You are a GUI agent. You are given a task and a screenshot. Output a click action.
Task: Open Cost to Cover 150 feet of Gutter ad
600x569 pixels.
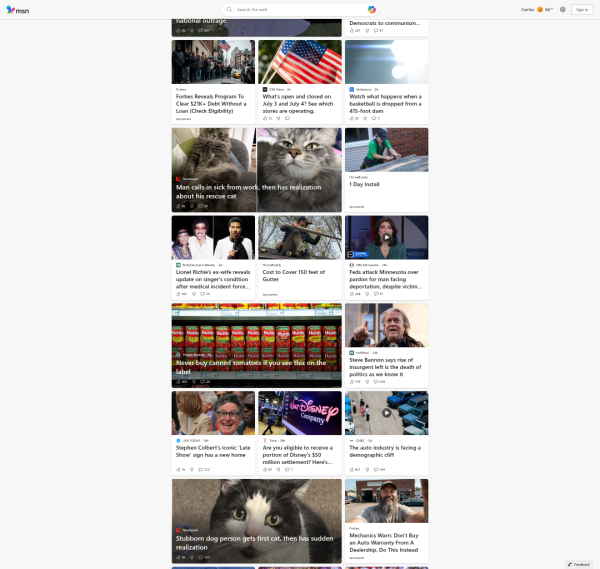click(x=293, y=276)
